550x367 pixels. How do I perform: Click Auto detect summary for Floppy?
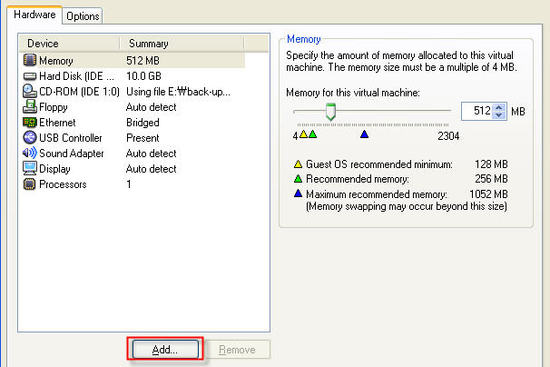151,107
